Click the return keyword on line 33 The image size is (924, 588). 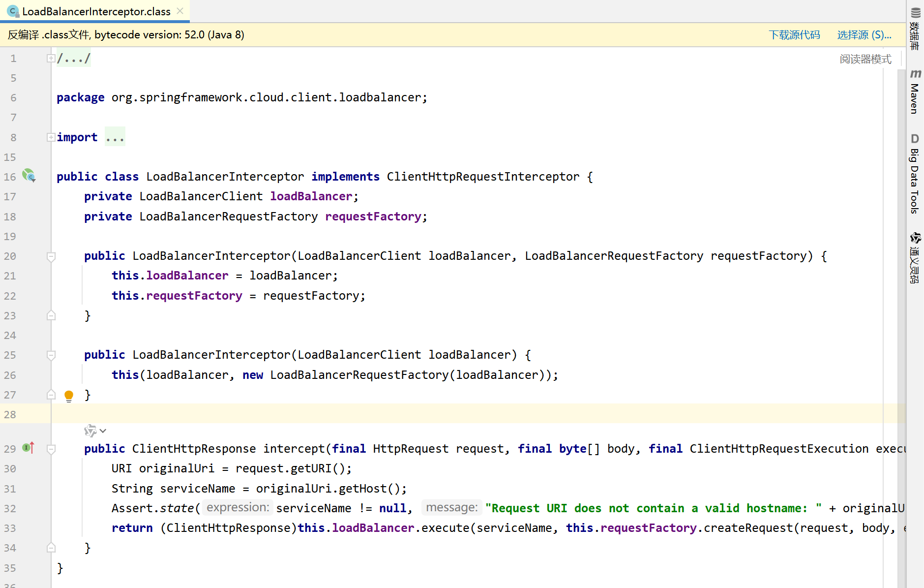coord(132,528)
